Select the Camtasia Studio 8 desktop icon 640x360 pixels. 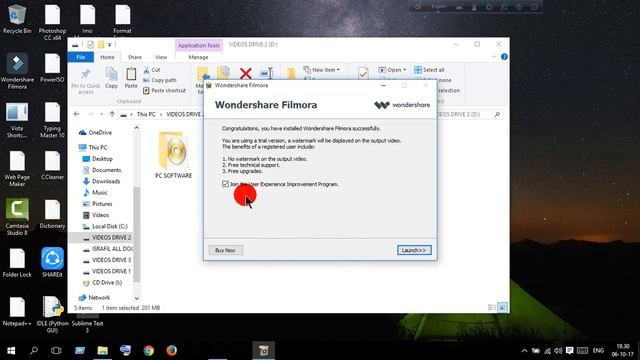[17, 216]
